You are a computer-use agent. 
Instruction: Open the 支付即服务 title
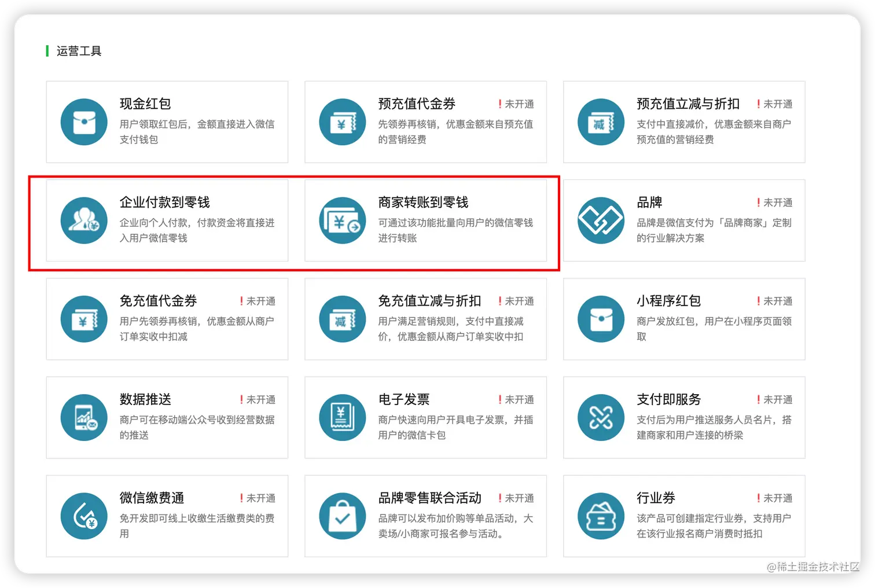tap(669, 399)
